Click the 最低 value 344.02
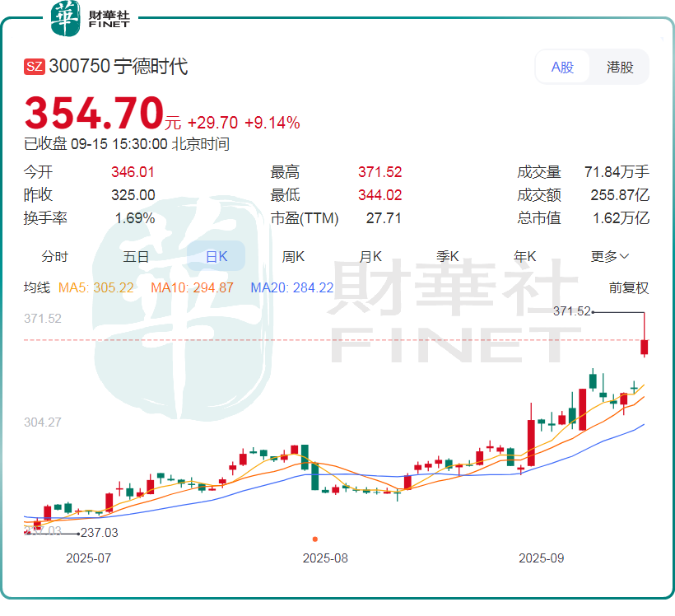Viewport: 675px width, 616px height. coord(379,194)
